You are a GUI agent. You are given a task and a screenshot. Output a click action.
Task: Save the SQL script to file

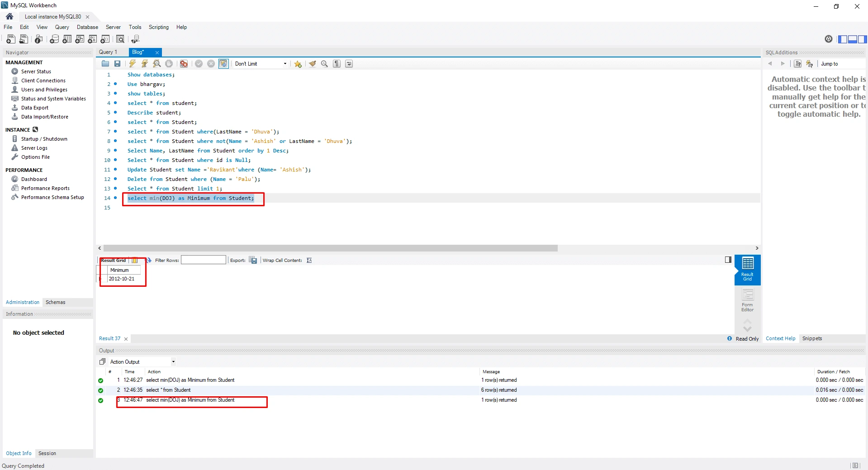pos(117,64)
